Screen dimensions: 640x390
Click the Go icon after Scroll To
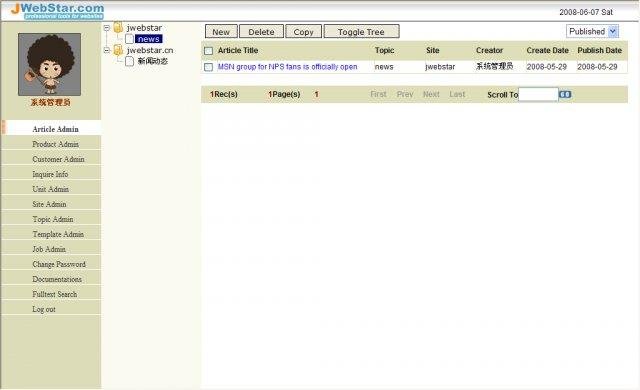pos(565,94)
